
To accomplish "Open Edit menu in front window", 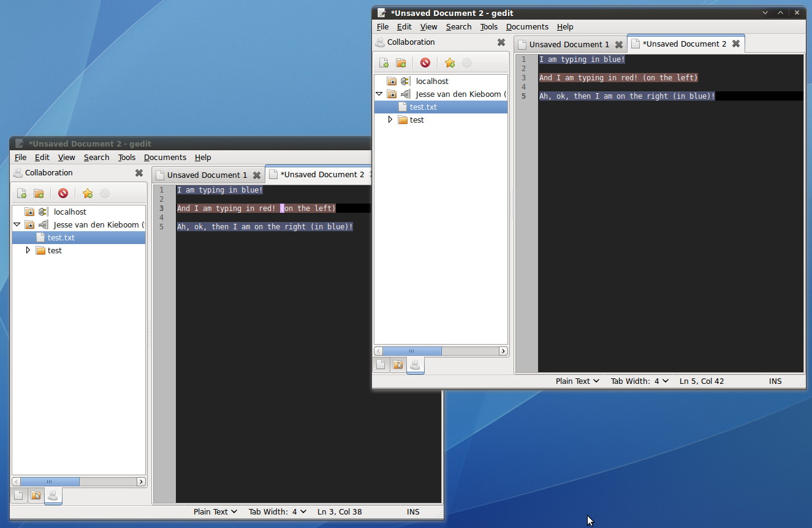I will [404, 27].
